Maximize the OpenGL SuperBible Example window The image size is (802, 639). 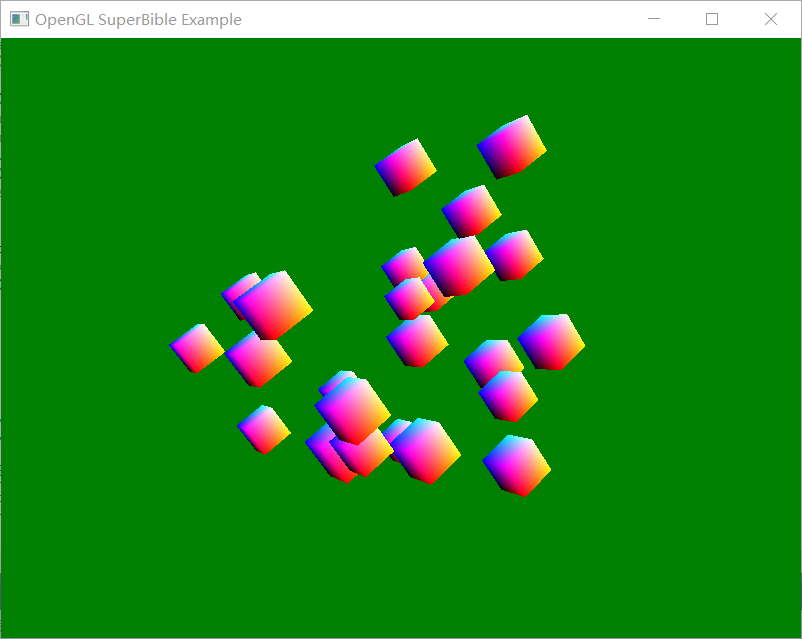(712, 19)
